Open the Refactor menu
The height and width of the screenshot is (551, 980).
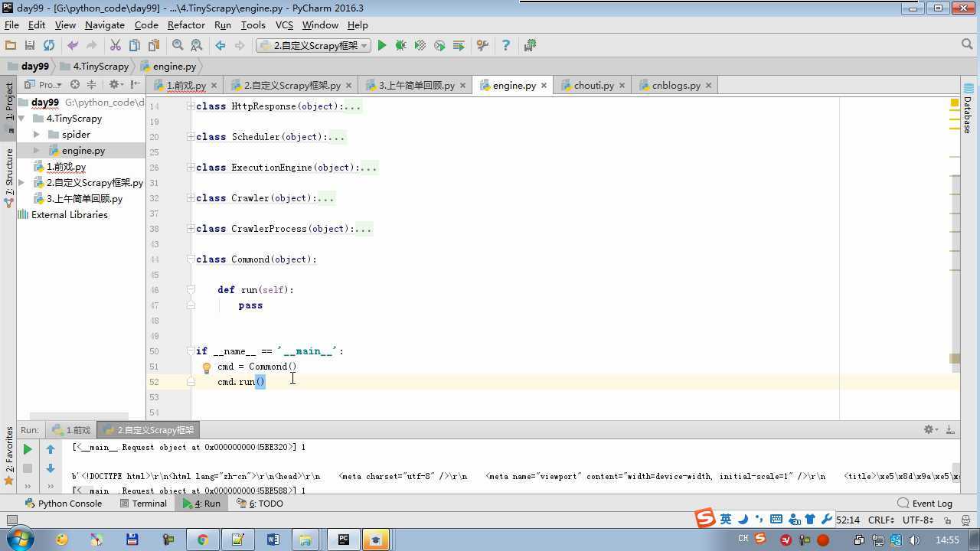(186, 25)
